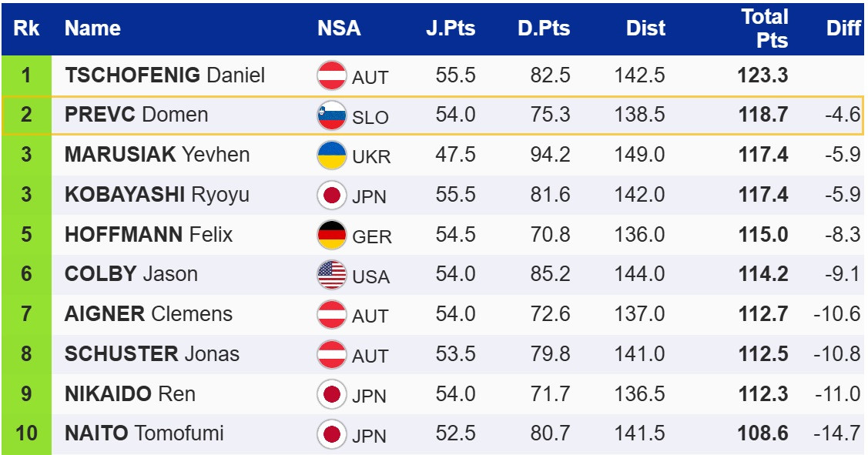The height and width of the screenshot is (455, 868).
Task: Click USA flag icon beside Colby
Action: (x=332, y=275)
